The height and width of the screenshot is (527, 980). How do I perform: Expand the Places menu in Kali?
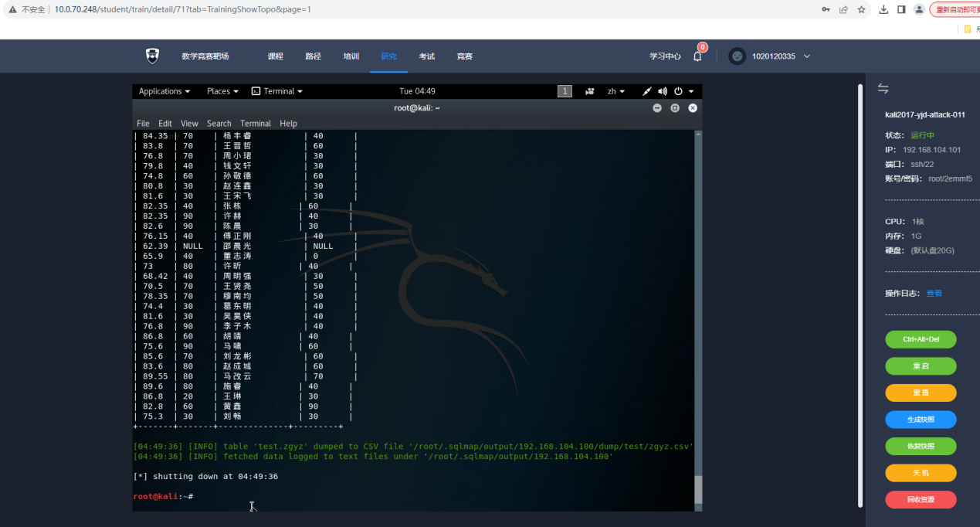point(222,91)
